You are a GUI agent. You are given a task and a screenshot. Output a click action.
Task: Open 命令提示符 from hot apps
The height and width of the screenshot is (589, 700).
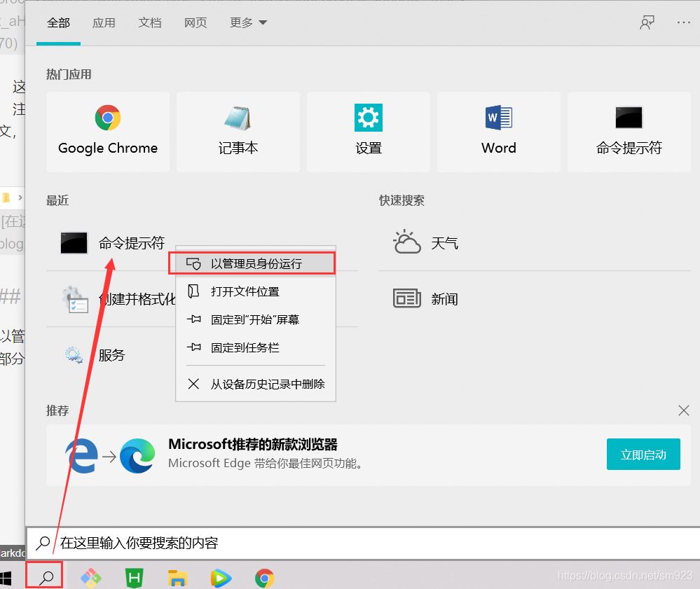[x=628, y=132]
